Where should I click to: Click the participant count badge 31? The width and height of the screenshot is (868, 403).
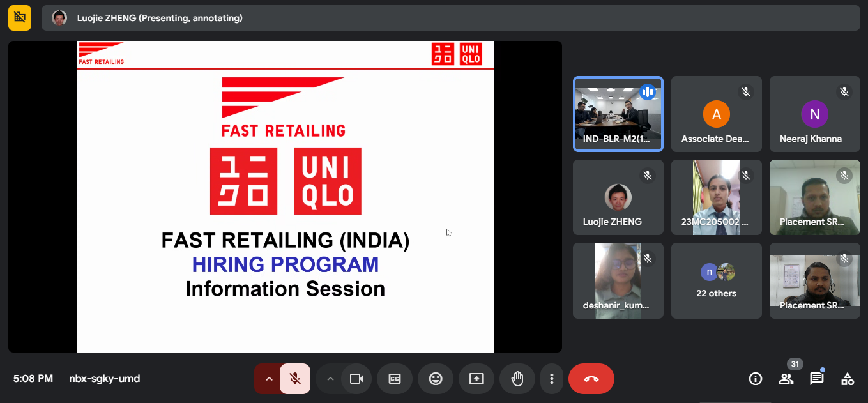coord(795,364)
